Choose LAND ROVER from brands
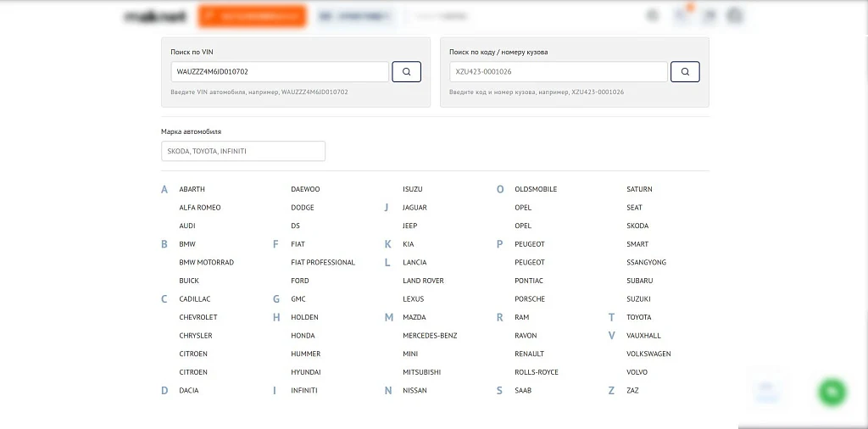This screenshot has width=868, height=429. [x=423, y=281]
